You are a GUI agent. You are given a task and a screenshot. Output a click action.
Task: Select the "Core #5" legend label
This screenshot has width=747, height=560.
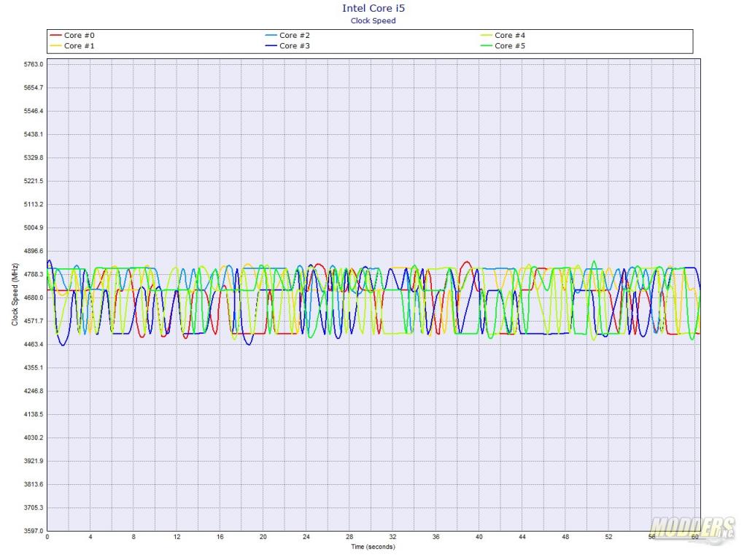[510, 46]
